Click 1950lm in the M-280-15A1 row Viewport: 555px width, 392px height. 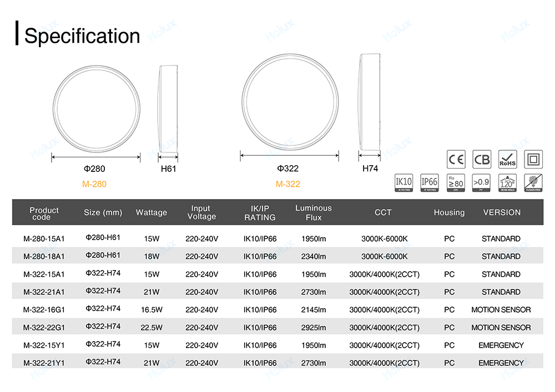click(x=314, y=239)
